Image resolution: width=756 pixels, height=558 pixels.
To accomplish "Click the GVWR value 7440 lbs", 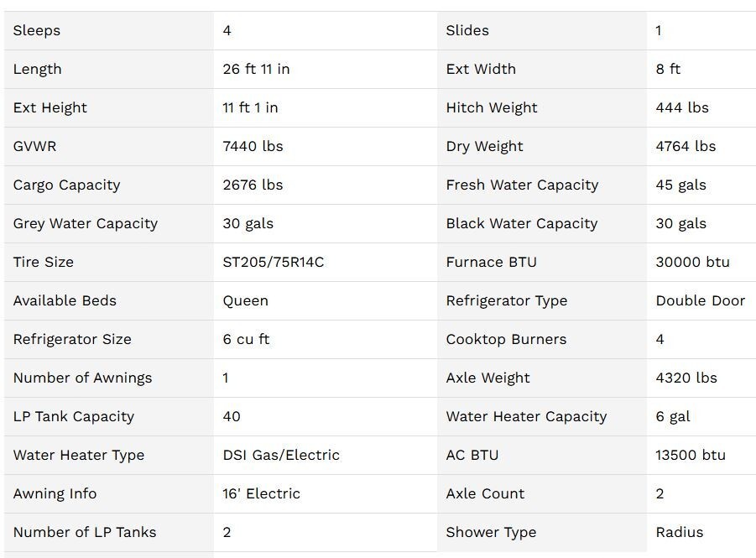I will (x=253, y=146).
